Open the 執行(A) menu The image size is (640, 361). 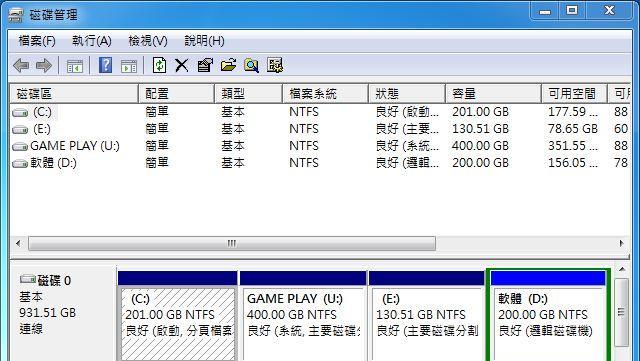tap(92, 41)
